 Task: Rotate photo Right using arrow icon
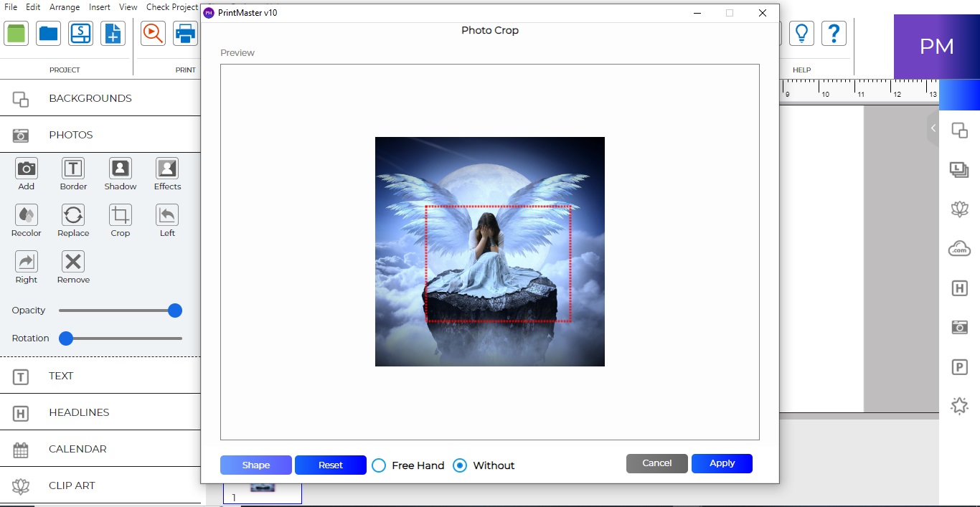(x=27, y=262)
